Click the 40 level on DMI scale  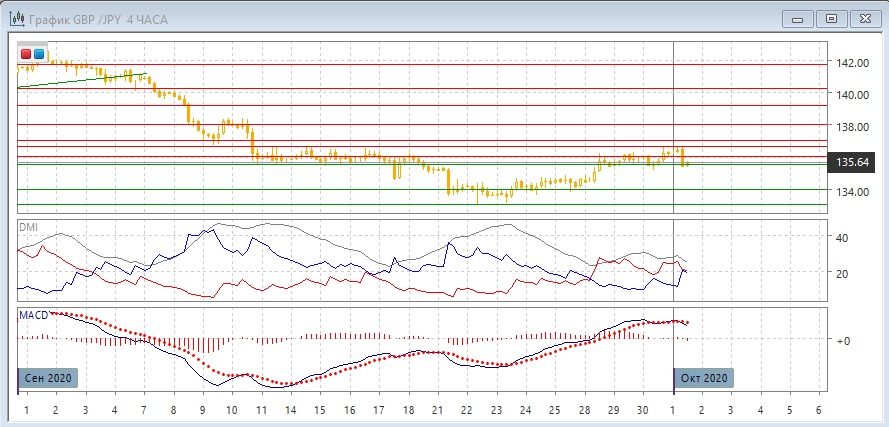click(x=842, y=238)
